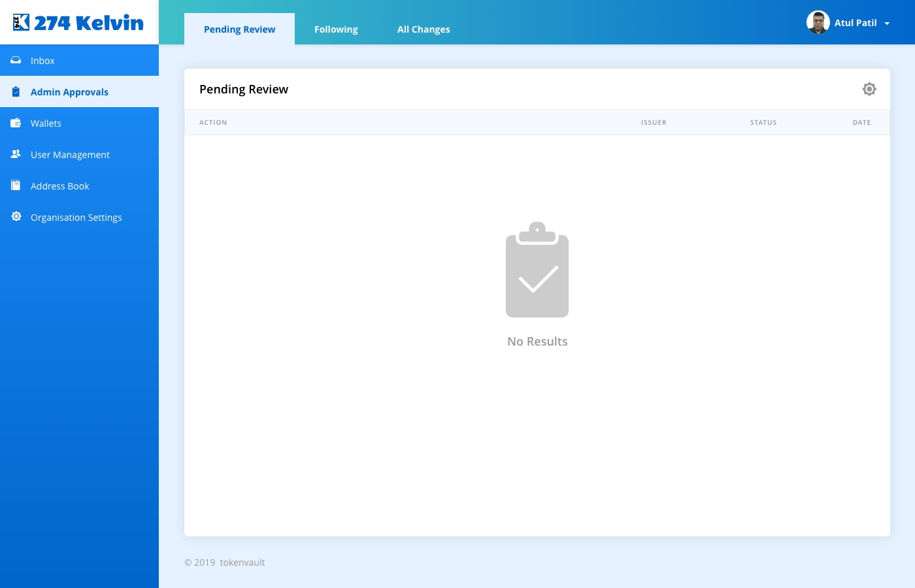Click the User Management people icon
Viewport: 915px width, 588px height.
[x=16, y=154]
